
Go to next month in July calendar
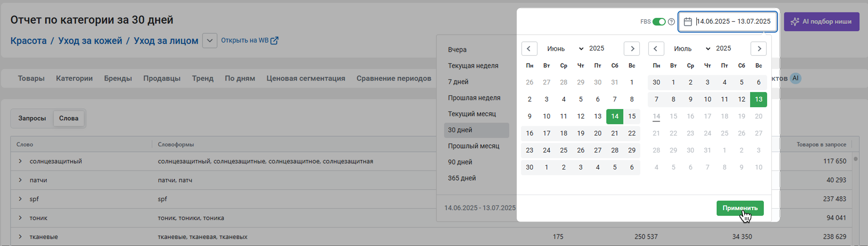pyautogui.click(x=758, y=49)
